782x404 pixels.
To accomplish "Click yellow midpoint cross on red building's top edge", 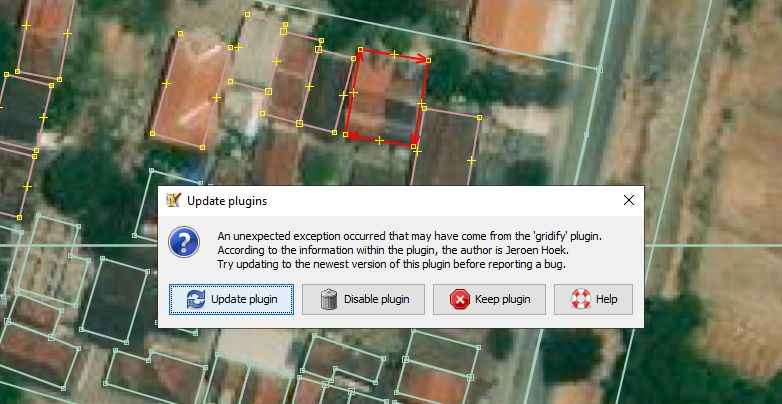I will point(394,54).
